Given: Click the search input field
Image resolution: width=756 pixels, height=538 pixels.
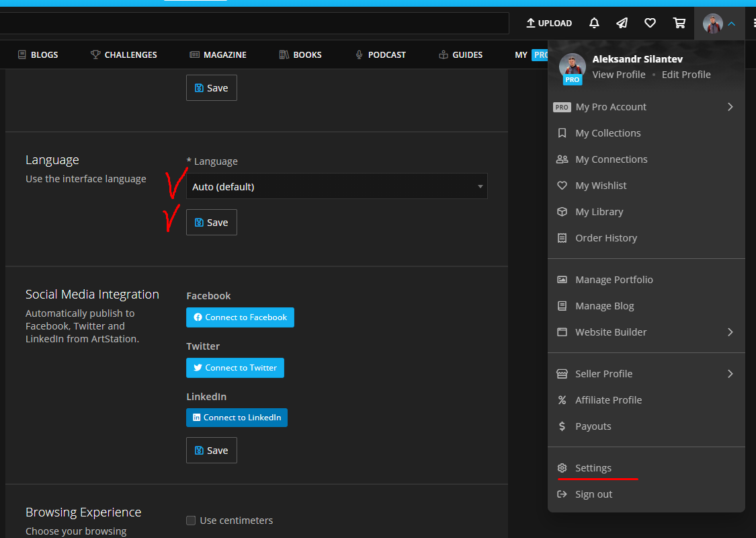Looking at the screenshot, I should click(x=254, y=23).
